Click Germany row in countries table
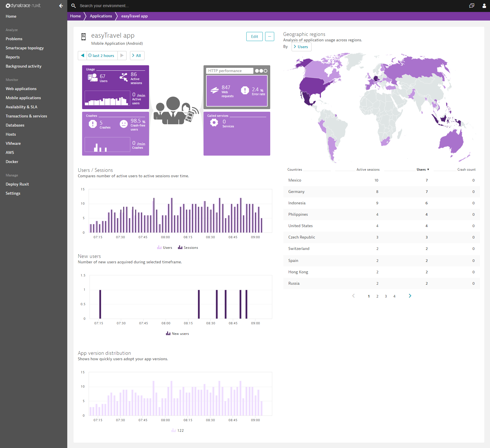 click(381, 192)
